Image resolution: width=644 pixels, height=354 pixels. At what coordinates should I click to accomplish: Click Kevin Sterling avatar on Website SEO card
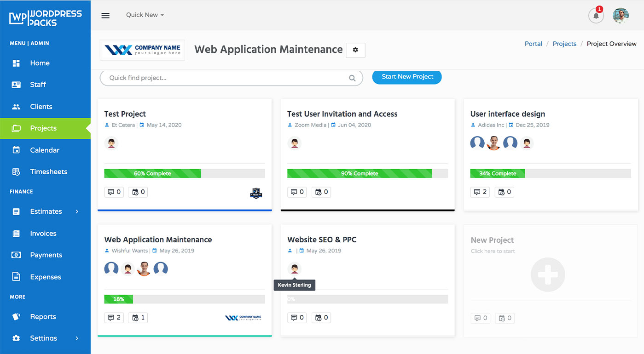295,269
